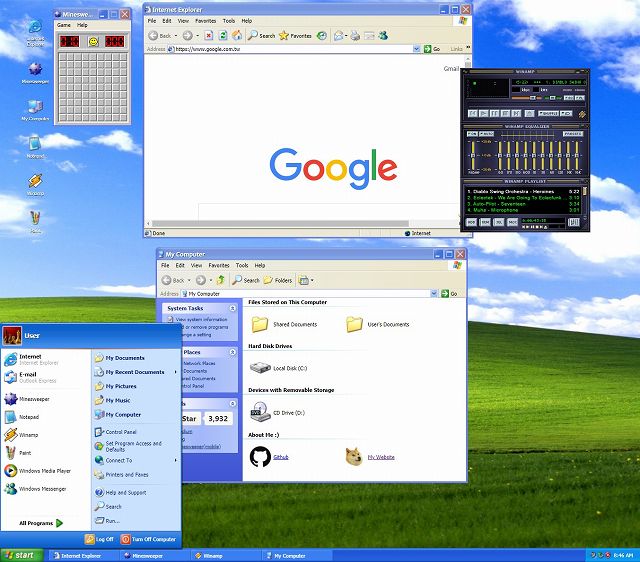Viewport: 640px width, 562px height.
Task: Click Github octocat icon in My Computer
Action: 260,457
